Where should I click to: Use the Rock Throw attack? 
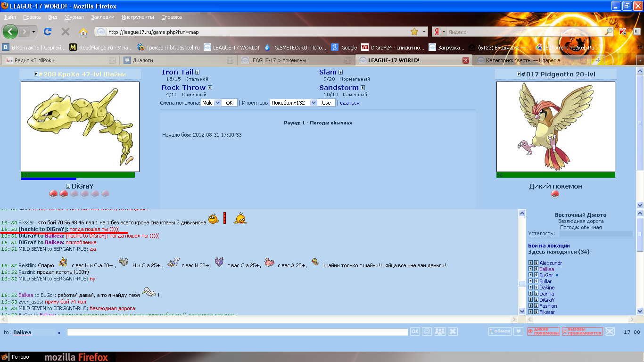[183, 88]
